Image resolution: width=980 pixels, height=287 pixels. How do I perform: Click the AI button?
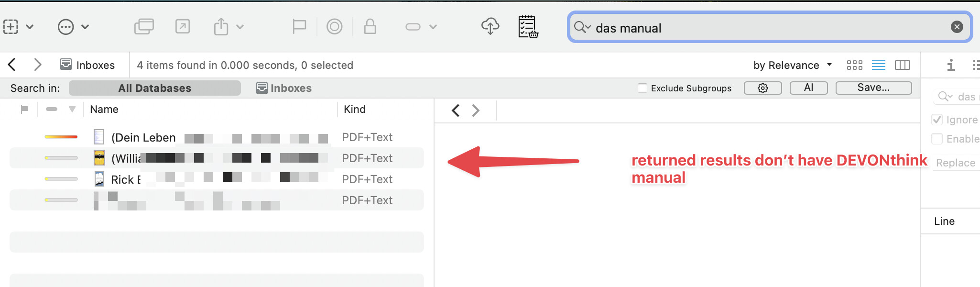(x=808, y=88)
